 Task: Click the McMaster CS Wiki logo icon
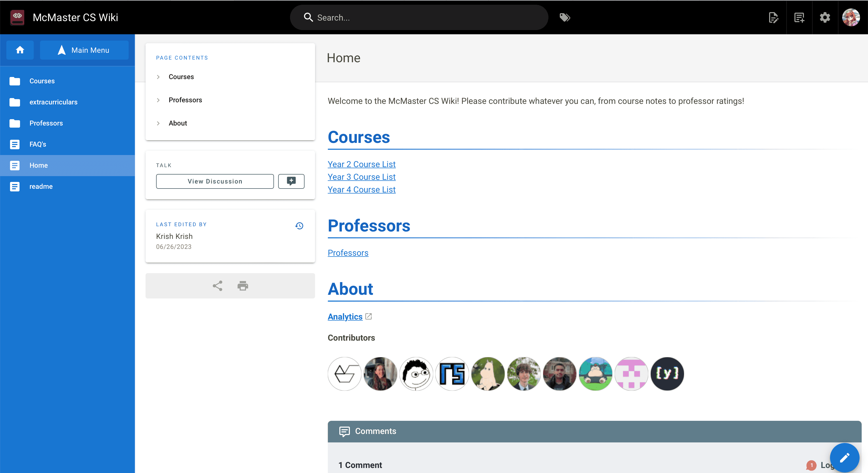click(x=17, y=17)
